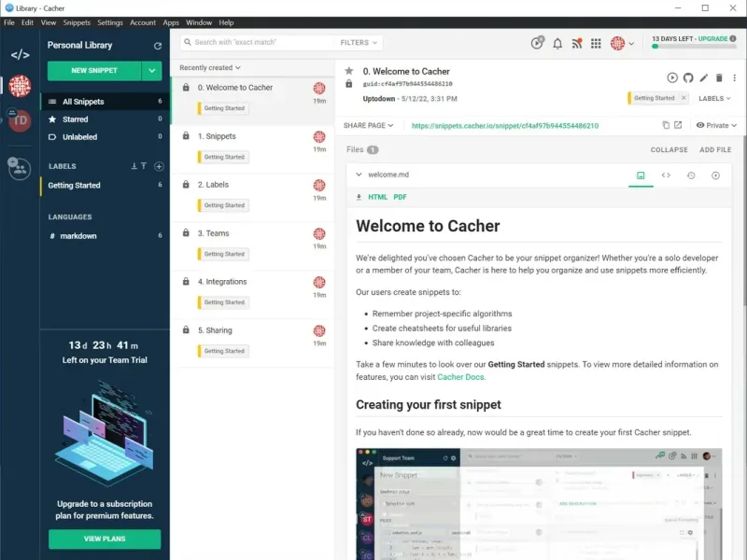Viewport: 747px width, 560px height.
Task: Open the New Snippet dropdown arrow
Action: coord(152,71)
